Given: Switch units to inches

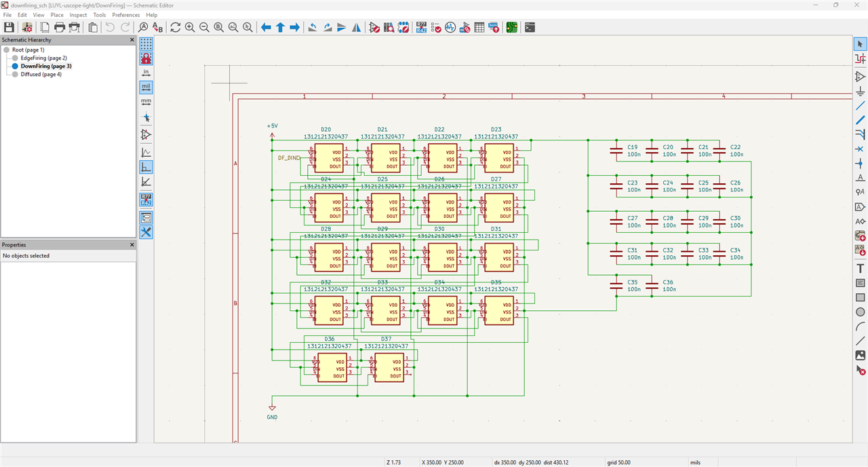Looking at the screenshot, I should pos(146,73).
